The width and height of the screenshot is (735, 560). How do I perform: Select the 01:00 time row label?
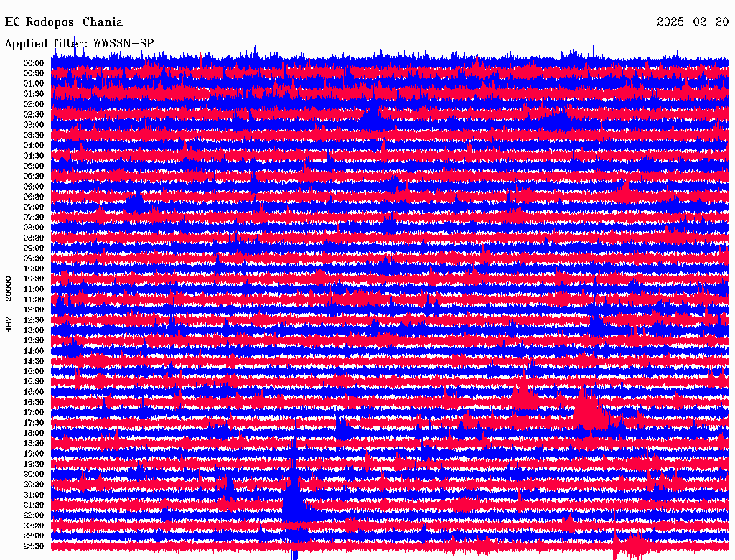[x=34, y=84]
